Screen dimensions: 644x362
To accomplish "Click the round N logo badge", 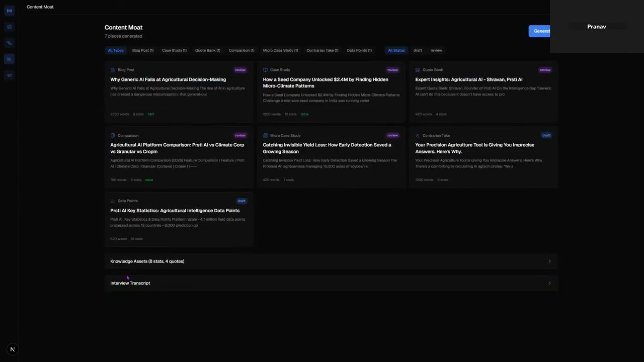I will (x=13, y=349).
